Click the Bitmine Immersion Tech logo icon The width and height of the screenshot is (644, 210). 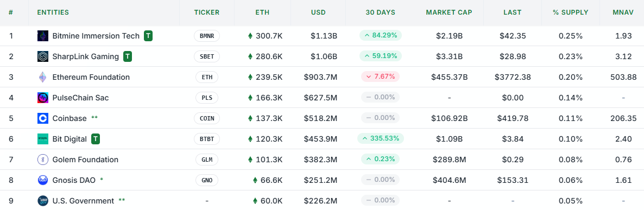[x=43, y=36]
